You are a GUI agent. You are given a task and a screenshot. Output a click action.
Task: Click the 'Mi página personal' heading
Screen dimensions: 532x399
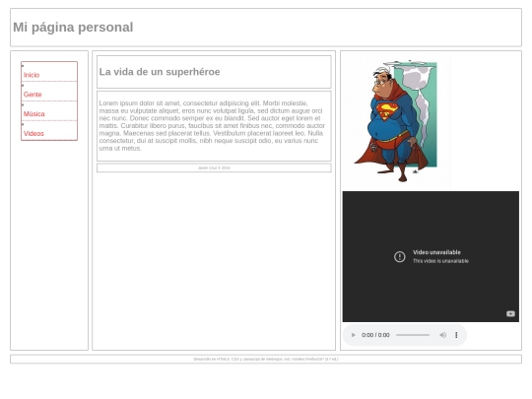click(73, 28)
